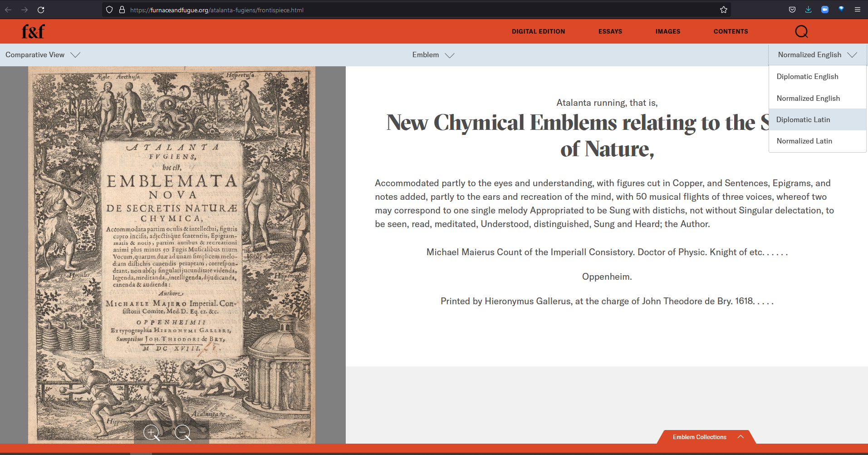Open the DIGITAL EDITION nav item
The height and width of the screenshot is (455, 868).
tap(538, 31)
